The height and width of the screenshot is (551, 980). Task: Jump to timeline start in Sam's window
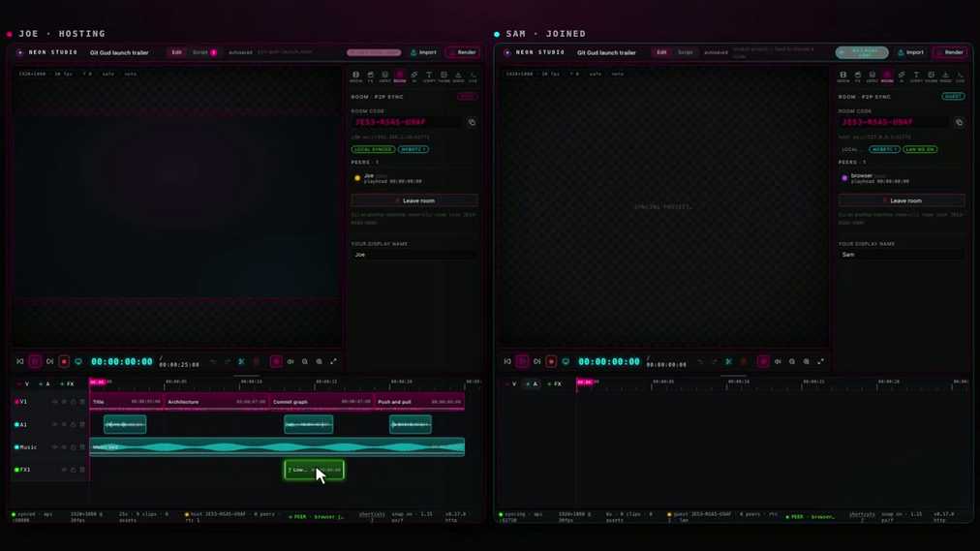[x=507, y=361]
